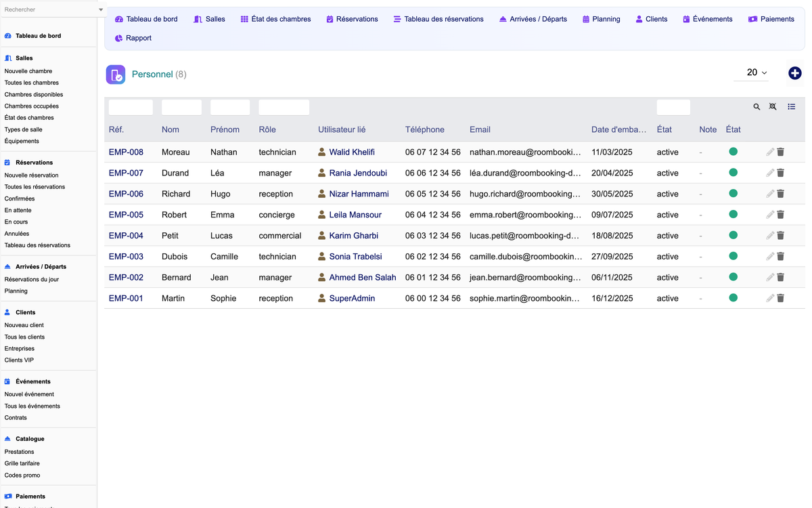Switch to Tableau des réservations tab
The image size is (812, 508).
[438, 19]
